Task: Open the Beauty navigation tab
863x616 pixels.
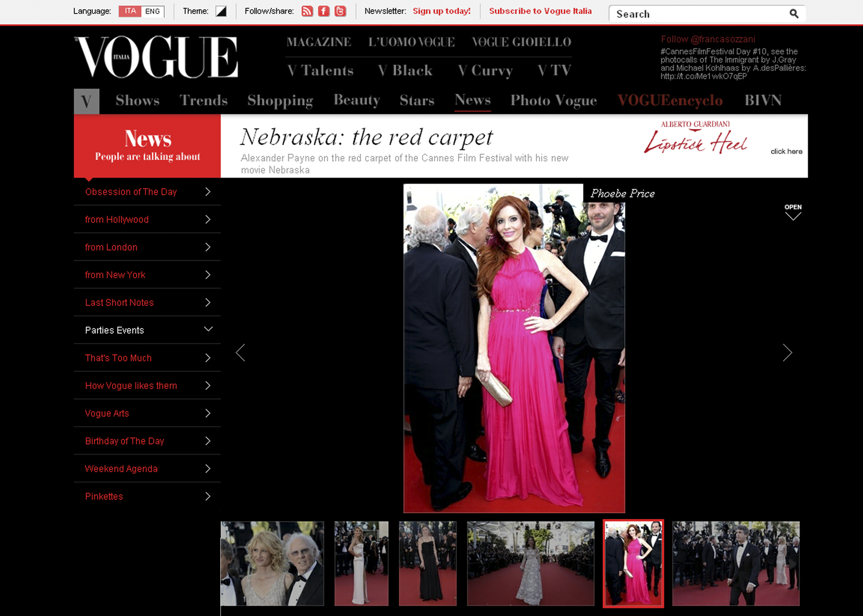Action: 356,101
